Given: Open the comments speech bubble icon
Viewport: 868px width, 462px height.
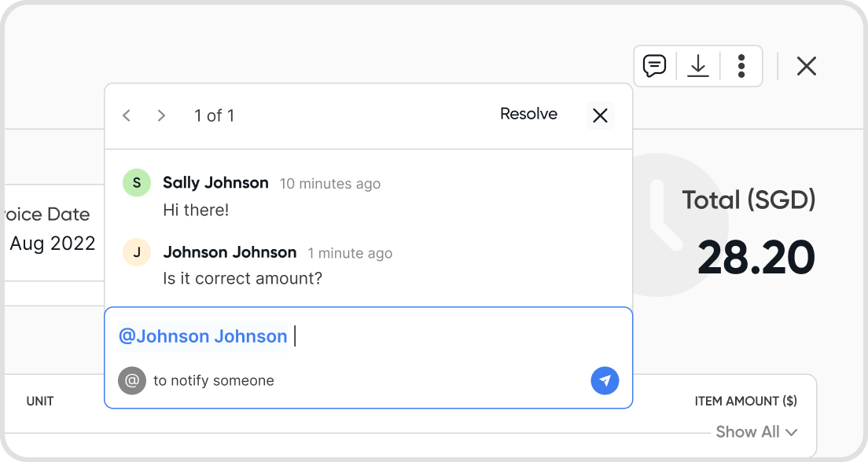Looking at the screenshot, I should 654,66.
